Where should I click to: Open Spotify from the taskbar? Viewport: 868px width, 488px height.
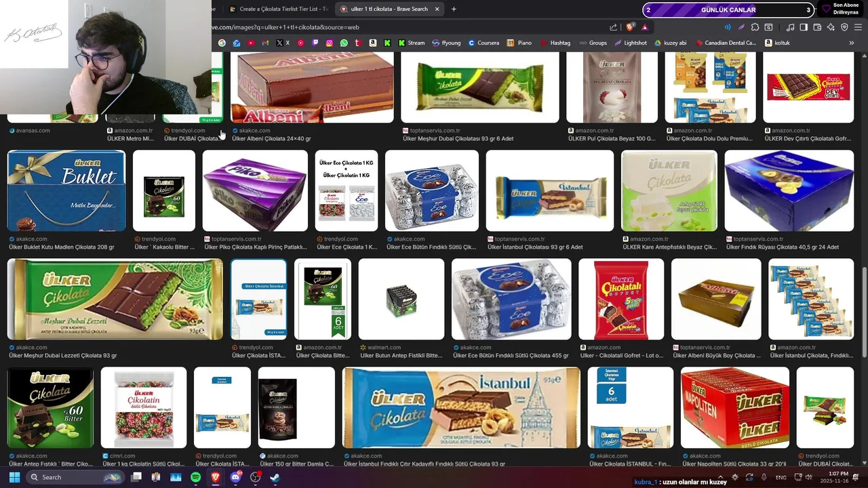pos(195,477)
